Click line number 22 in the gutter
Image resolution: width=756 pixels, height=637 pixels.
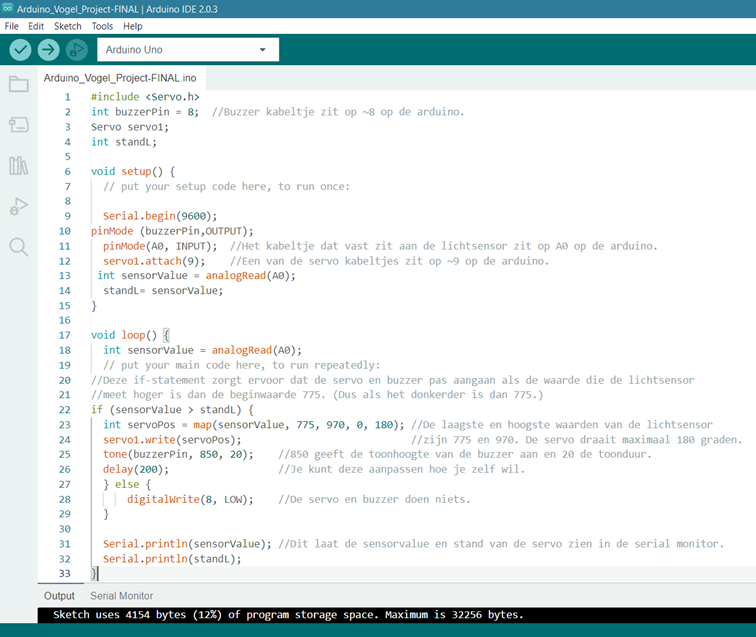coord(65,410)
